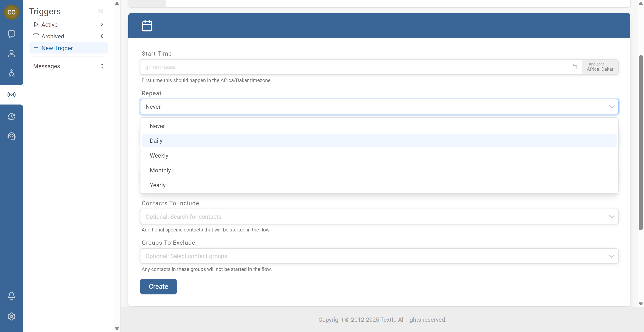This screenshot has width=644, height=332.
Task: Open the Archived triggers list
Action: 53,36
